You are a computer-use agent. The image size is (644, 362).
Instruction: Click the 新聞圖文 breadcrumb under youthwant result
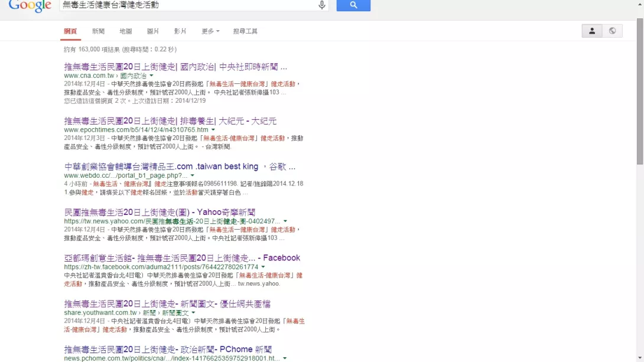click(x=175, y=313)
